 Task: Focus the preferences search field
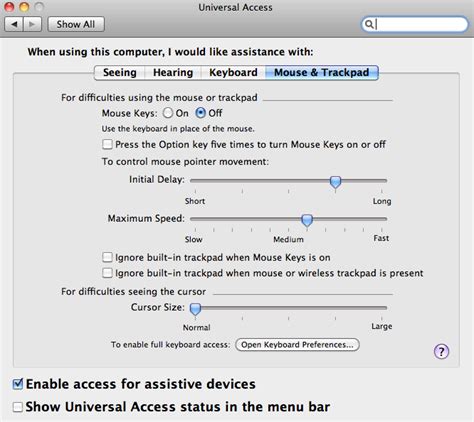coord(415,24)
